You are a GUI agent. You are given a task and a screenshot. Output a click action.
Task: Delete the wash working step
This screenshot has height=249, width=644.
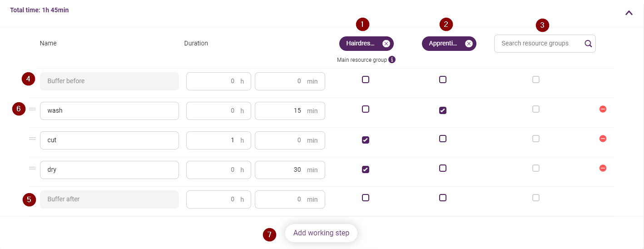(603, 109)
